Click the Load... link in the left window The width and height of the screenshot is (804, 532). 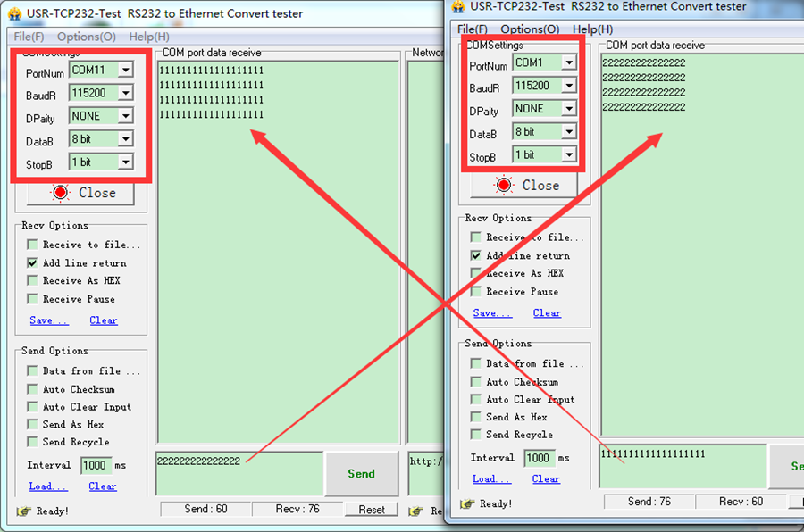(x=47, y=486)
